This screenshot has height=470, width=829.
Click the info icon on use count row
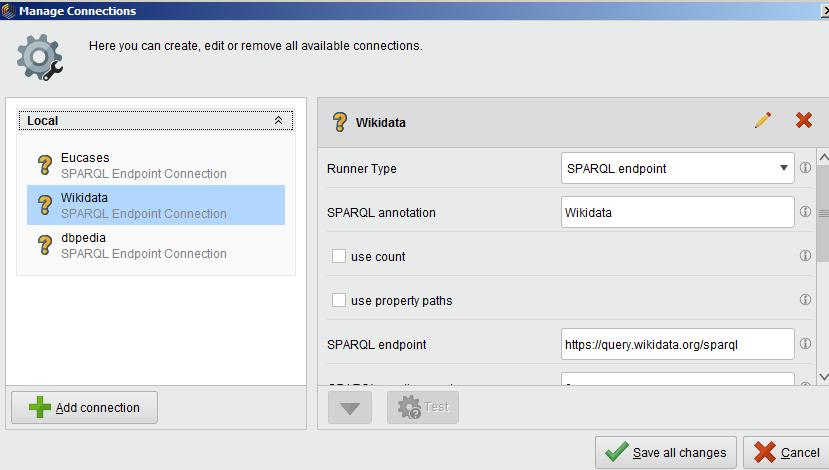[x=805, y=256]
